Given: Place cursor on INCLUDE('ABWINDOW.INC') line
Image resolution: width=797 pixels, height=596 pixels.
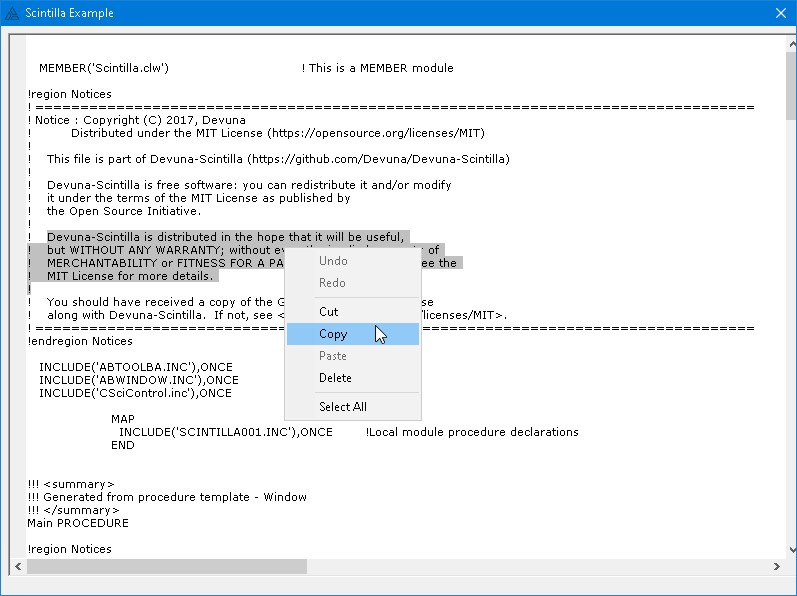Looking at the screenshot, I should pyautogui.click(x=138, y=380).
